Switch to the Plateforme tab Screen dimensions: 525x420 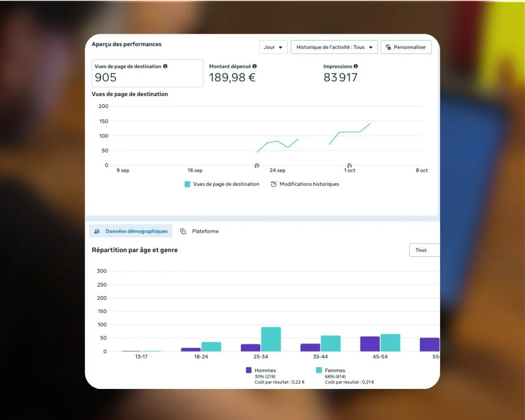coord(199,231)
